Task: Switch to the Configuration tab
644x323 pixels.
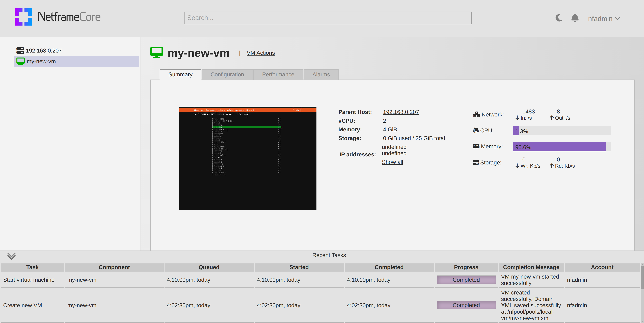Action: pyautogui.click(x=227, y=74)
